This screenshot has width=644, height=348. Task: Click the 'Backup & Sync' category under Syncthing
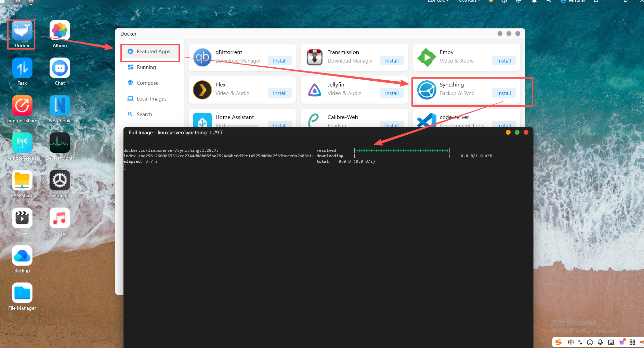click(457, 93)
